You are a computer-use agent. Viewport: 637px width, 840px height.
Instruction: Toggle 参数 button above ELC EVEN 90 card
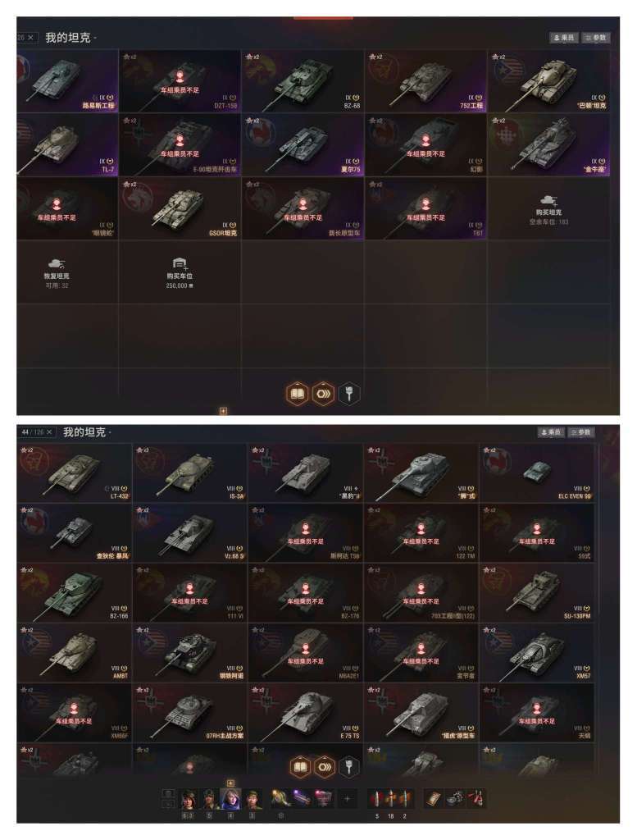click(x=580, y=432)
